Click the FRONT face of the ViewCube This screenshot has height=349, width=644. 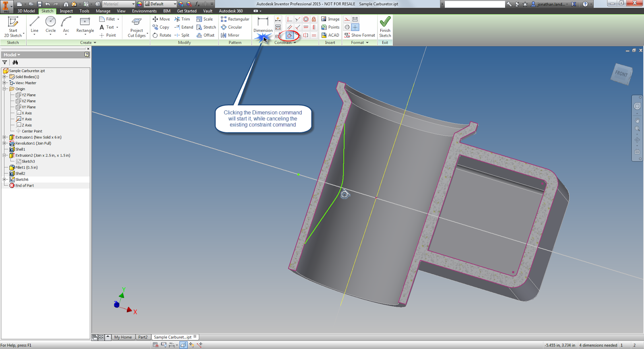point(621,74)
